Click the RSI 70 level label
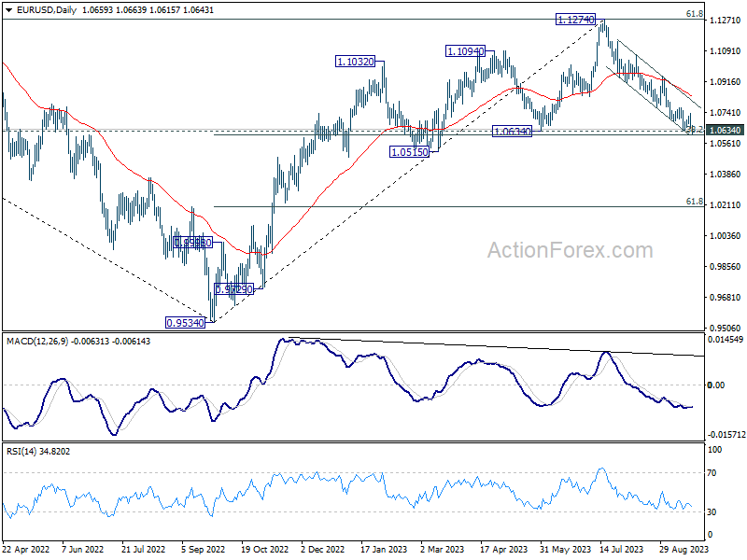 [712, 473]
